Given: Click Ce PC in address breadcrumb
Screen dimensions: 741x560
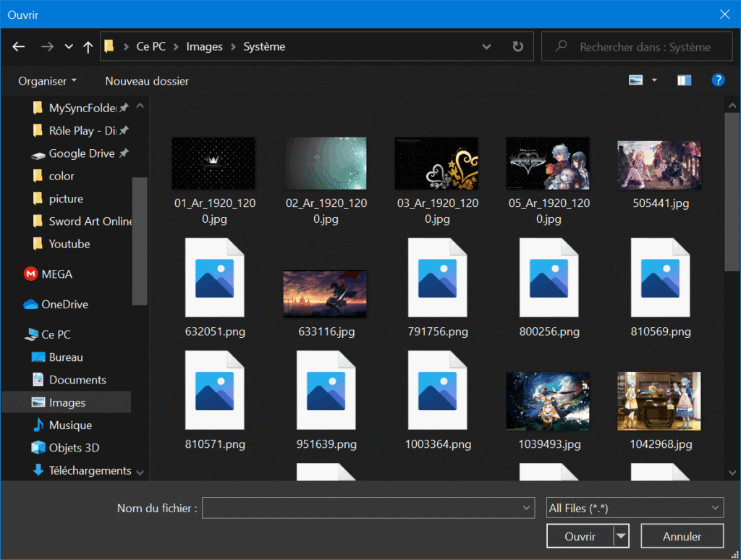Looking at the screenshot, I should pos(151,46).
